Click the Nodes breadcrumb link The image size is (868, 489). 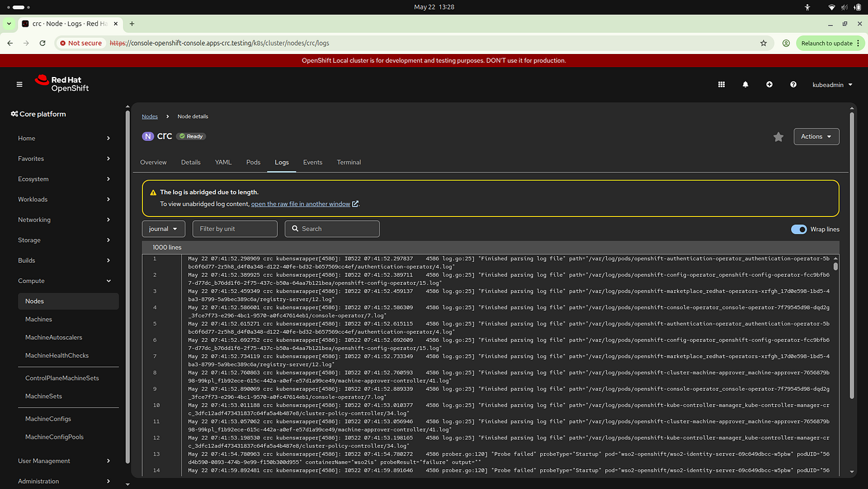pyautogui.click(x=149, y=117)
